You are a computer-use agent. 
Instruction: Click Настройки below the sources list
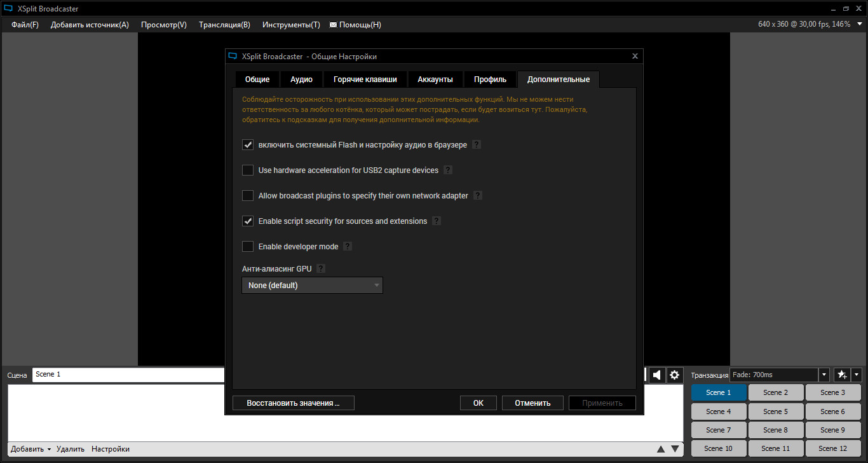[x=111, y=449]
